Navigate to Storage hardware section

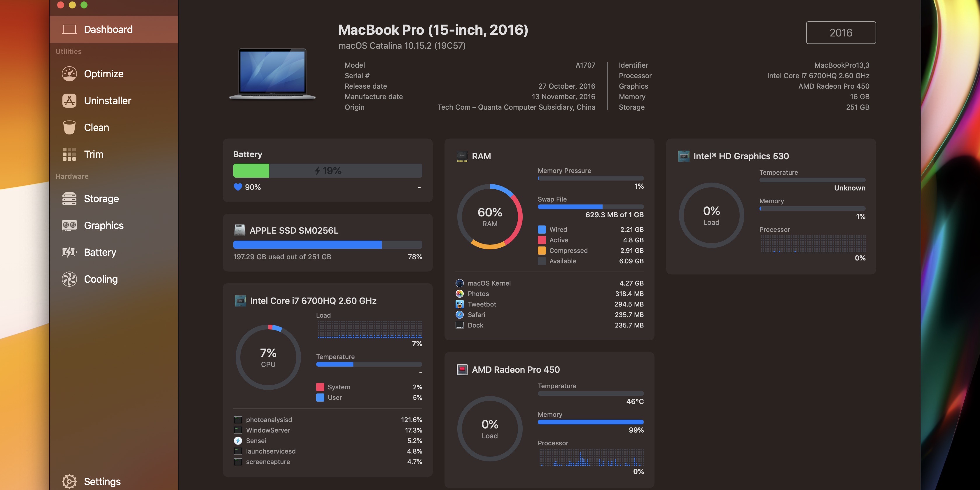click(101, 199)
